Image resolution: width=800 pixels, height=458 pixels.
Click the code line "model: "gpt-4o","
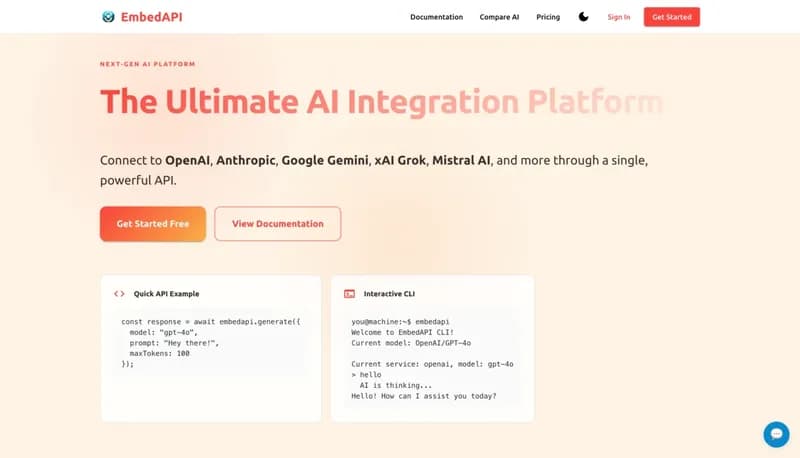tap(163, 333)
